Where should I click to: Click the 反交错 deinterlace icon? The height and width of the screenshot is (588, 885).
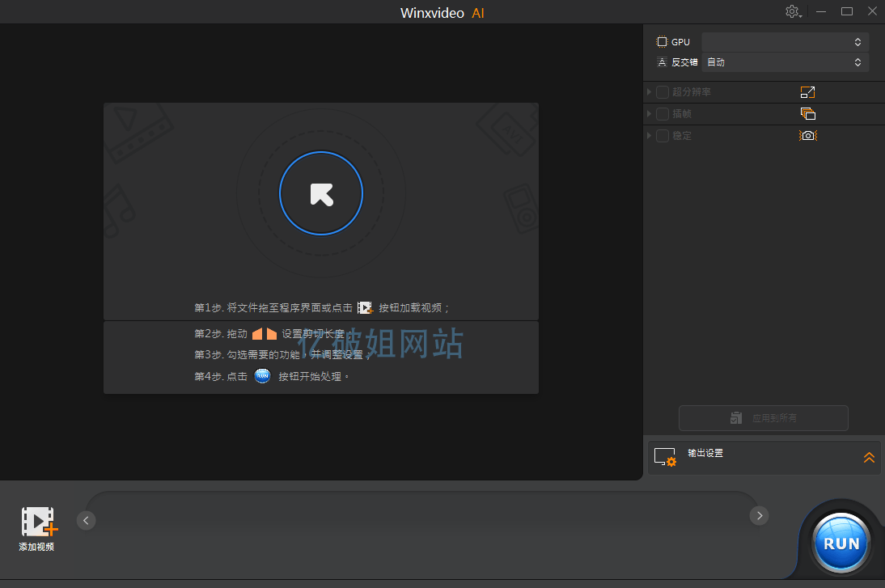coord(662,61)
